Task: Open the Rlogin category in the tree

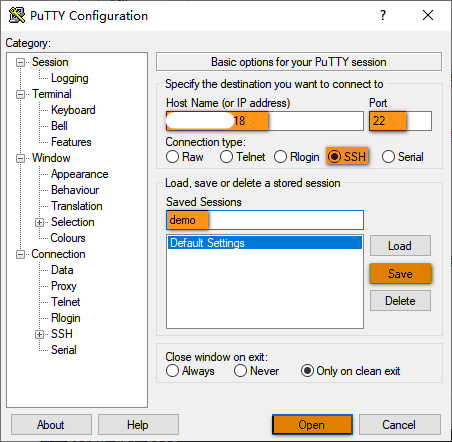Action: (65, 318)
